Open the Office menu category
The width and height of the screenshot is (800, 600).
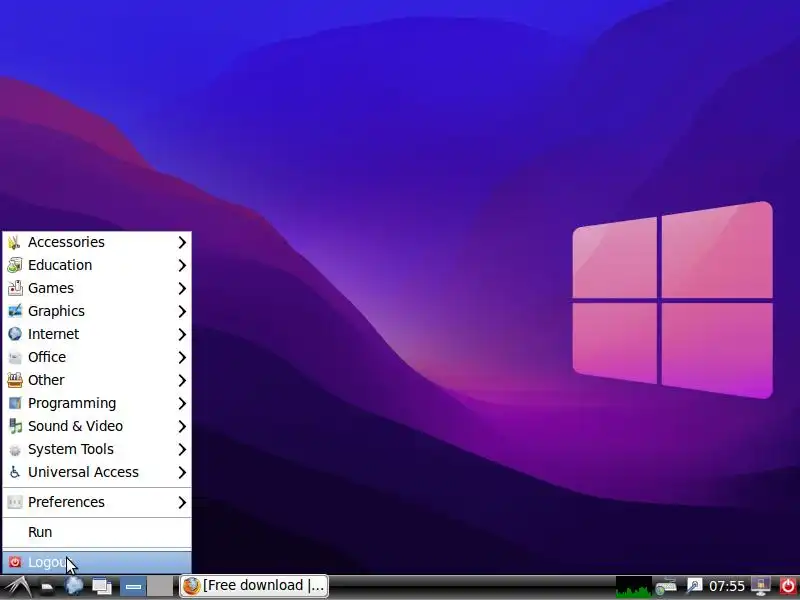click(x=97, y=357)
